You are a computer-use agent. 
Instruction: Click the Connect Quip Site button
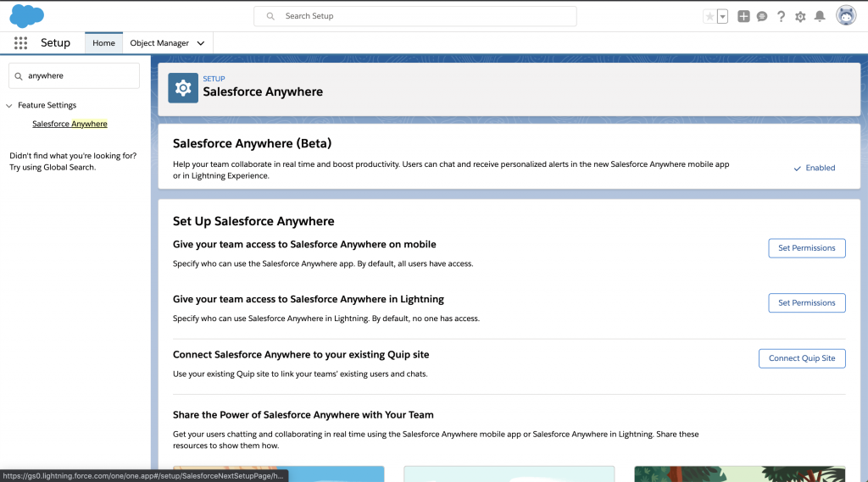tap(802, 358)
